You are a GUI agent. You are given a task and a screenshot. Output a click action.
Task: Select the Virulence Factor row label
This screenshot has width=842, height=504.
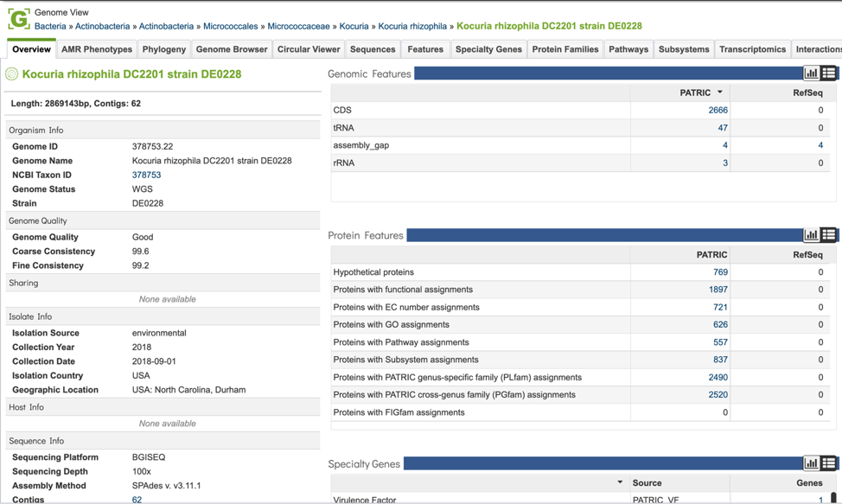point(365,500)
